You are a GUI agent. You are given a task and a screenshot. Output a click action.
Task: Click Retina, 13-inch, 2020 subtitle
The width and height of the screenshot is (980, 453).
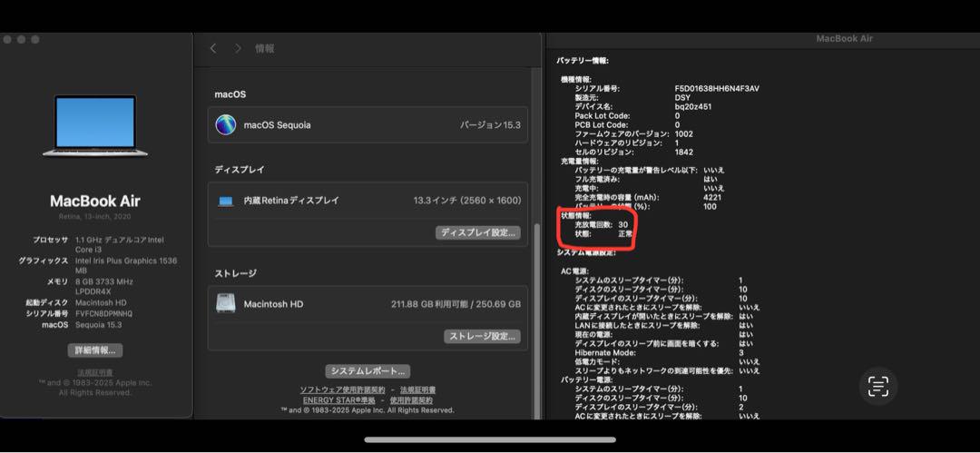[x=95, y=216]
